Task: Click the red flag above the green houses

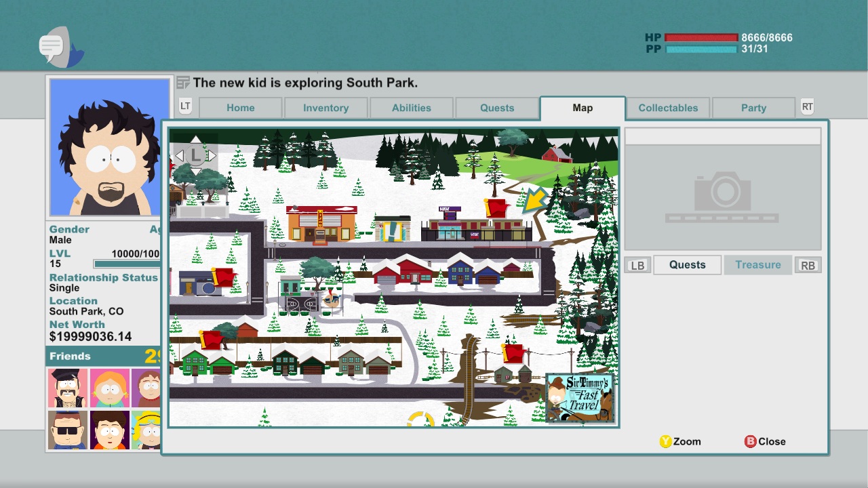Action: [212, 339]
